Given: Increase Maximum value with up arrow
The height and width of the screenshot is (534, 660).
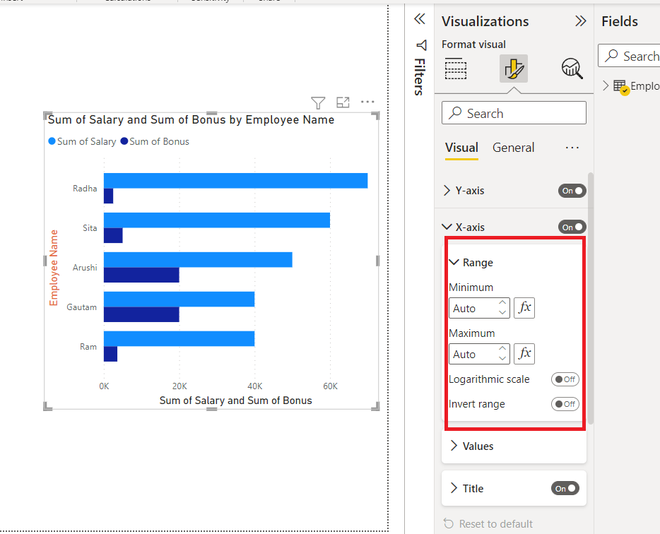Looking at the screenshot, I should [x=502, y=348].
